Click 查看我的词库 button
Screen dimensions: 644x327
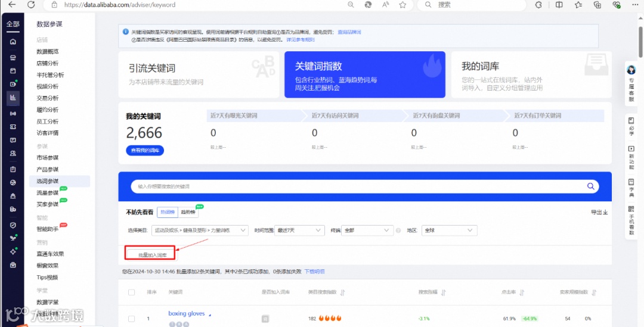pos(145,151)
